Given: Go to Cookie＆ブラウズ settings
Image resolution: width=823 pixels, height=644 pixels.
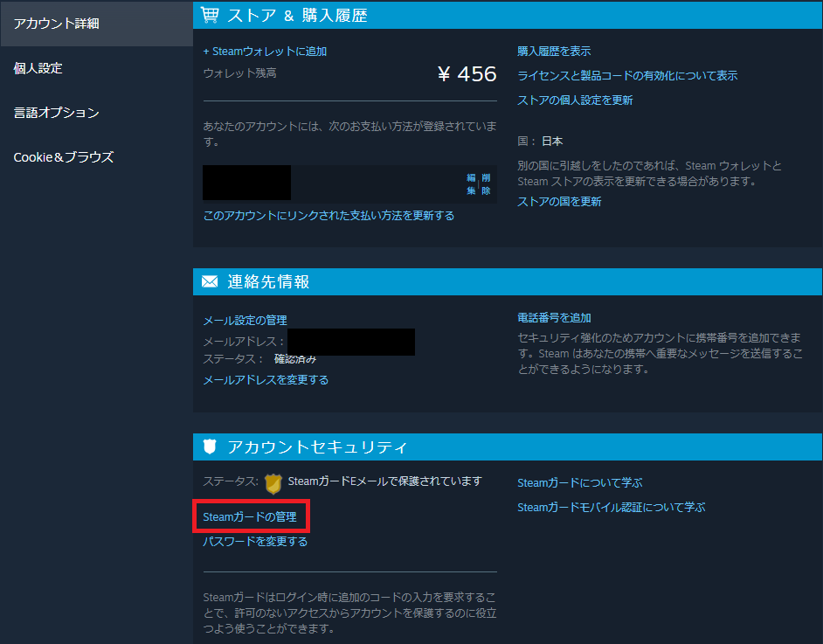Looking at the screenshot, I should point(64,157).
